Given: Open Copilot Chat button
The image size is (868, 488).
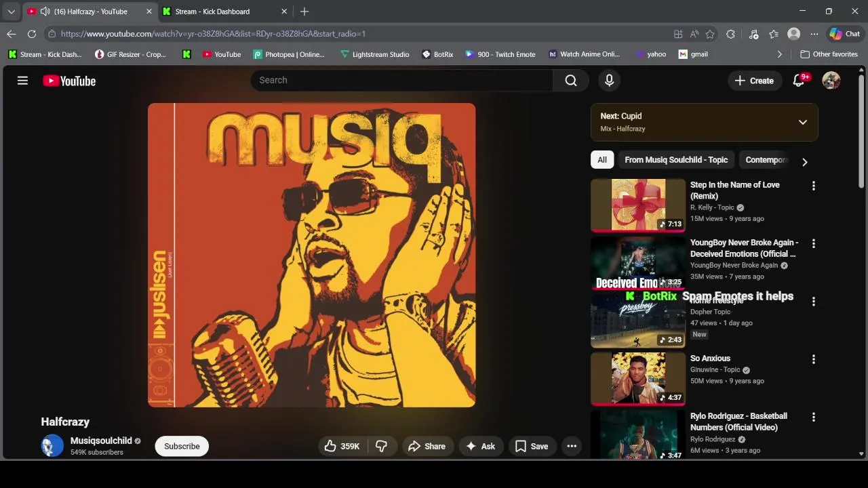Looking at the screenshot, I should tap(845, 34).
